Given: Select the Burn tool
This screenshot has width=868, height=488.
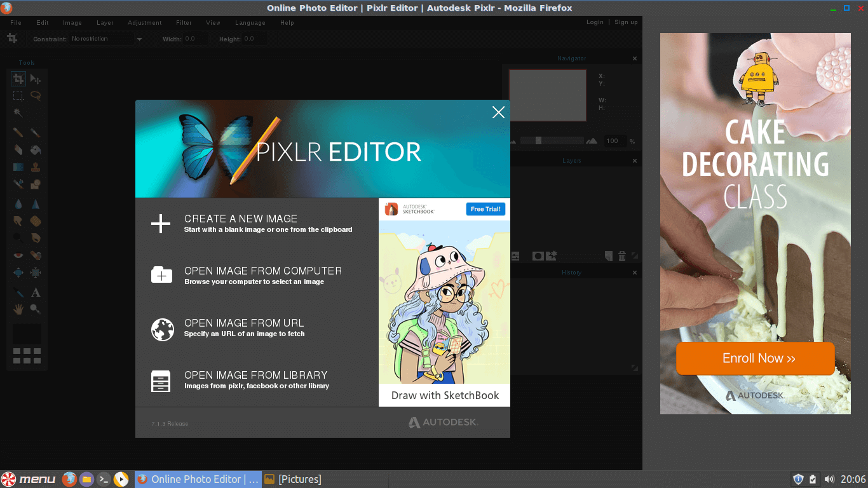Looking at the screenshot, I should (36, 238).
